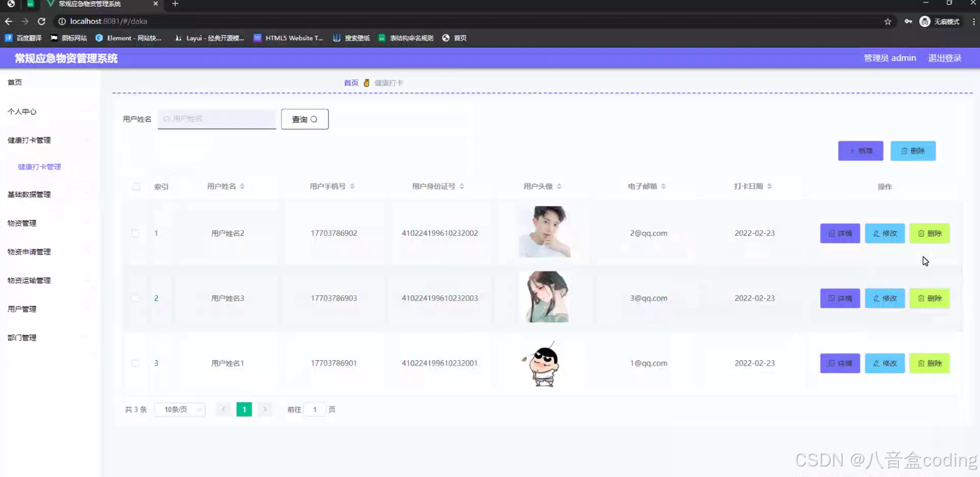
Task: Click 退出登录 to log out
Action: tap(945, 58)
